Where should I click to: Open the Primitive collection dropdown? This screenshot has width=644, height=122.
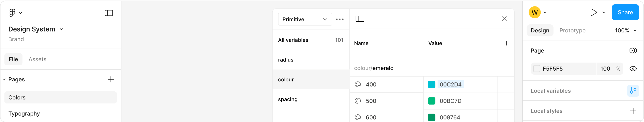pos(305,19)
